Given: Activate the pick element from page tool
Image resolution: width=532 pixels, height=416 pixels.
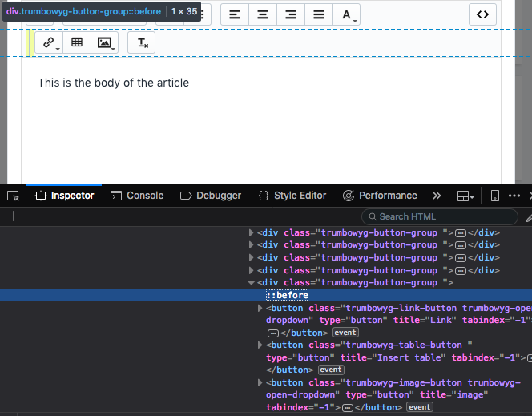Looking at the screenshot, I should point(14,196).
